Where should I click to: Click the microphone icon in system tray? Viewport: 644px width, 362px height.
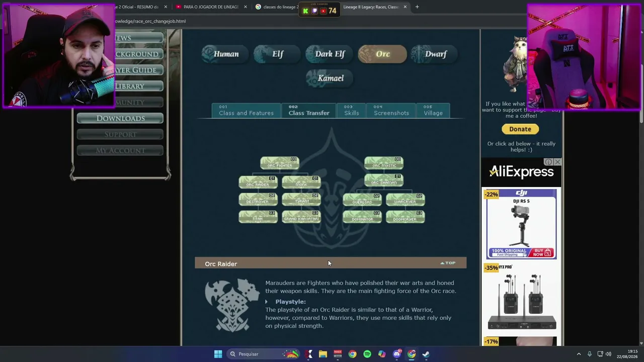[589, 354]
